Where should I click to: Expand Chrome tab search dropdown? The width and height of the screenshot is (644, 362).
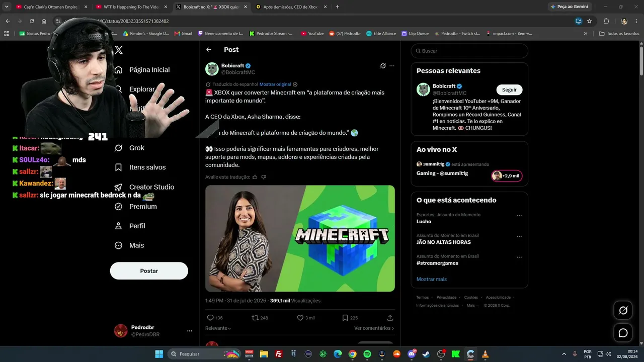point(7,7)
